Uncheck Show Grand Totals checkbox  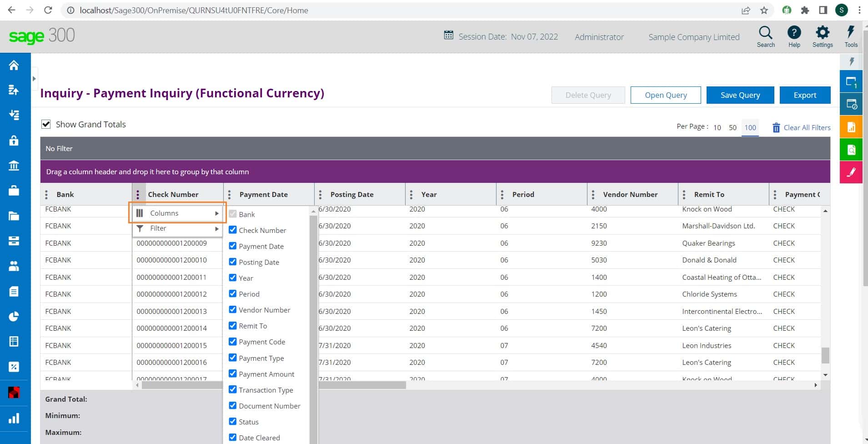tap(46, 124)
